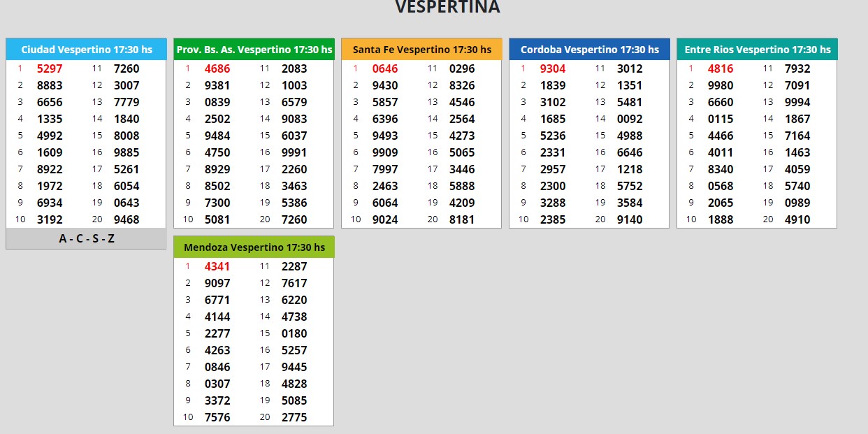Click Mendoza first prize number 4341
The image size is (868, 434).
coord(217,266)
